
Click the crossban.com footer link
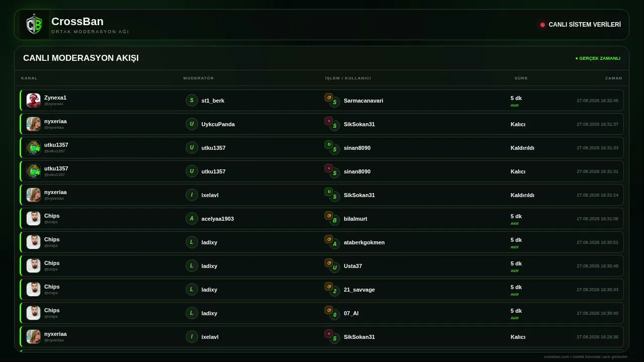556,356
